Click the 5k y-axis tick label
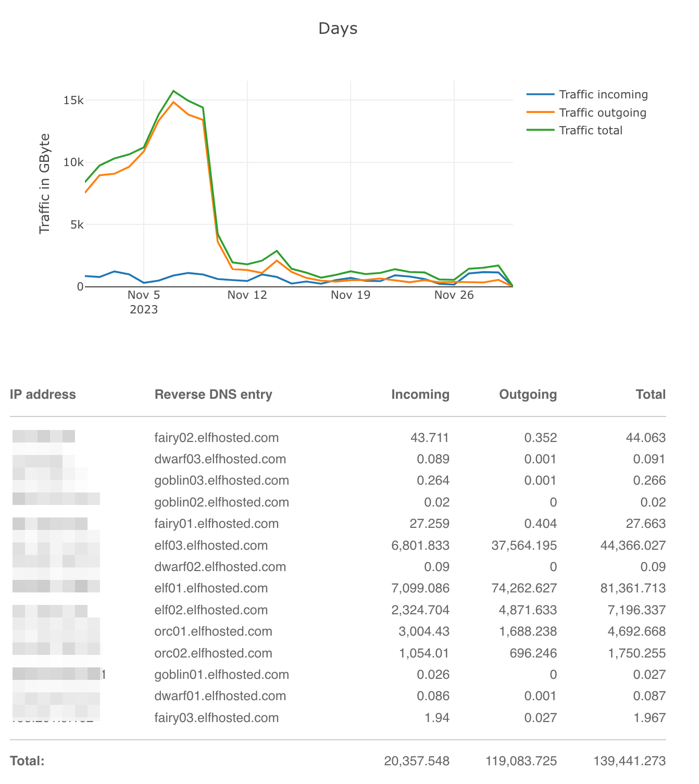The height and width of the screenshot is (784, 699). click(77, 225)
